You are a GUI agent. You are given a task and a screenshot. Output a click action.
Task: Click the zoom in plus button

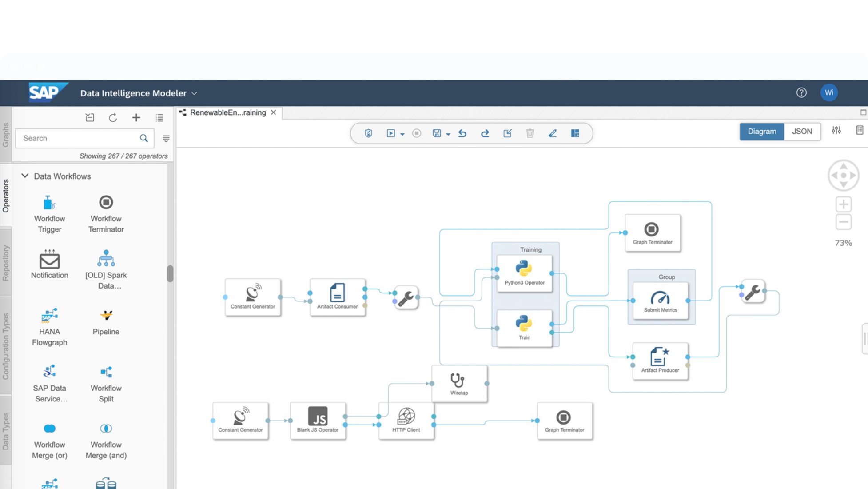[843, 204]
